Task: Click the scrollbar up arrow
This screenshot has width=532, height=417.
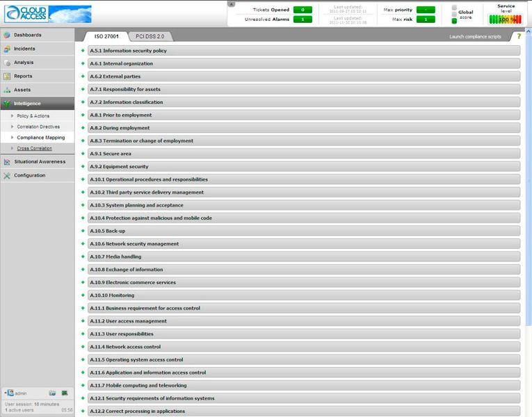Action: click(529, 31)
